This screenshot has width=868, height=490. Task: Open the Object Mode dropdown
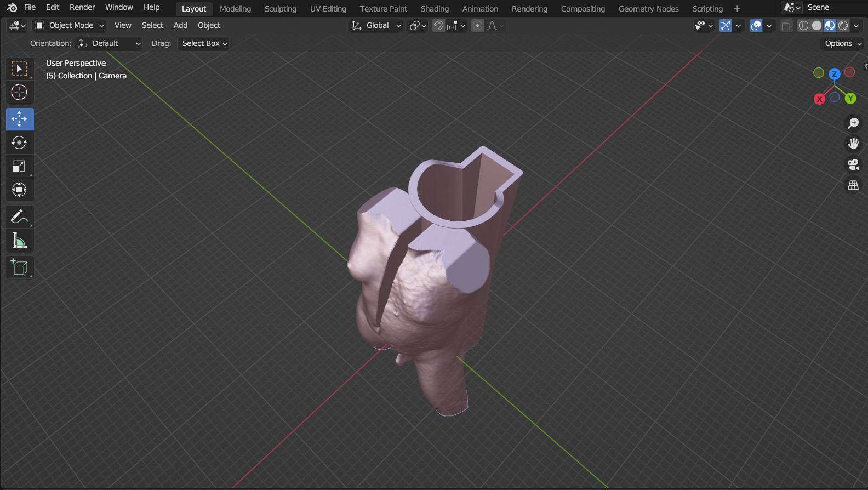69,25
